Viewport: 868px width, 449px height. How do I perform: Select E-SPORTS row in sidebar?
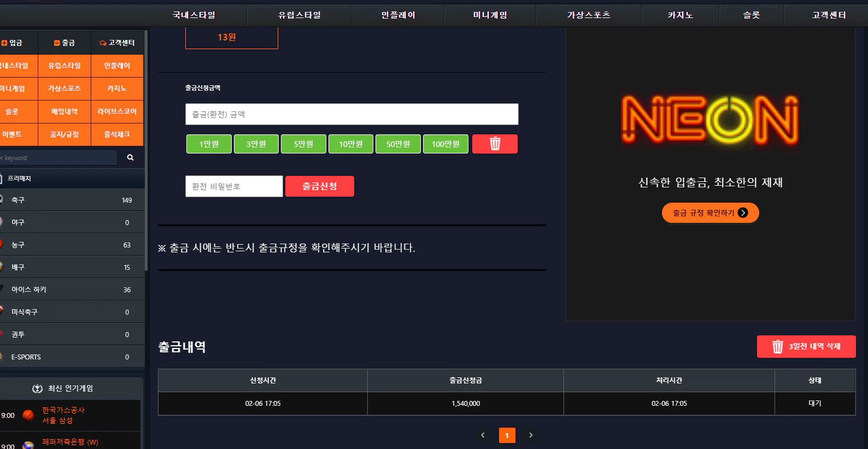point(72,357)
